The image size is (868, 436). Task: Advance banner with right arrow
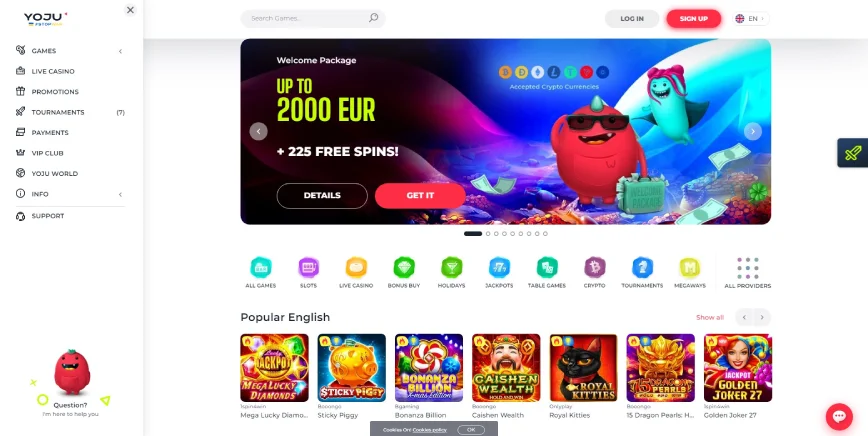pyautogui.click(x=753, y=132)
